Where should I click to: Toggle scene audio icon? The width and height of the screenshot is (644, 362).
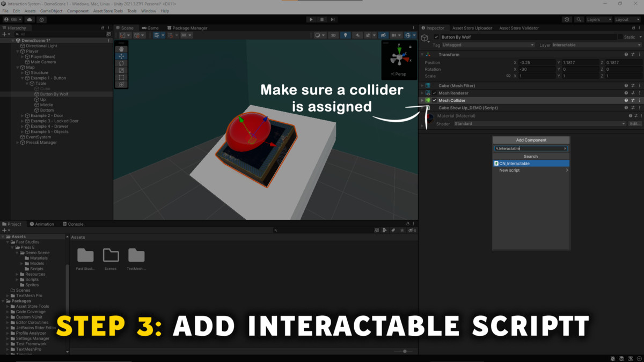(357, 35)
